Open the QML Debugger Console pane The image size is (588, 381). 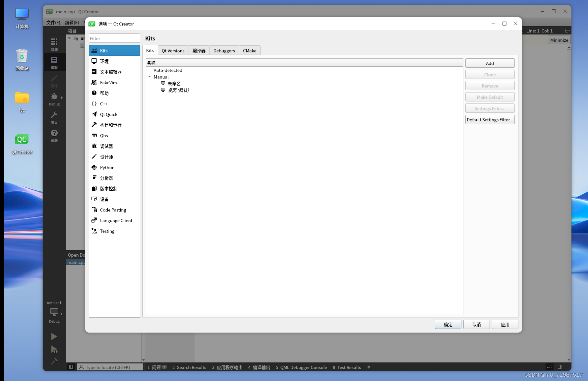[301, 367]
